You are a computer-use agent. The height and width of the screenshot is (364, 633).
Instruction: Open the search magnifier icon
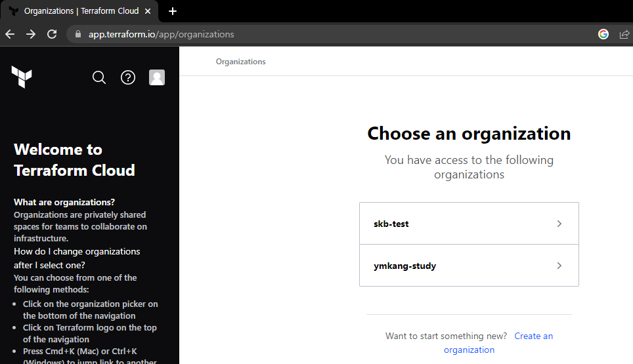[x=99, y=77]
